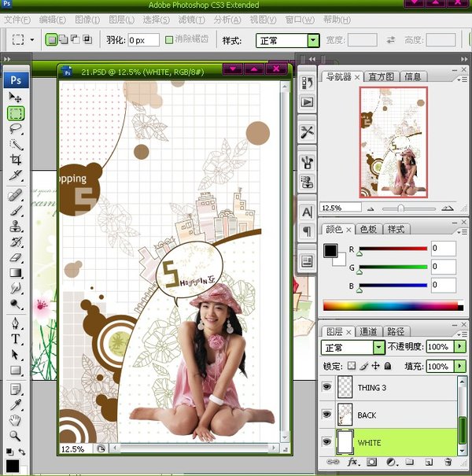
Task: Choose the Hand tool
Action: 16,420
